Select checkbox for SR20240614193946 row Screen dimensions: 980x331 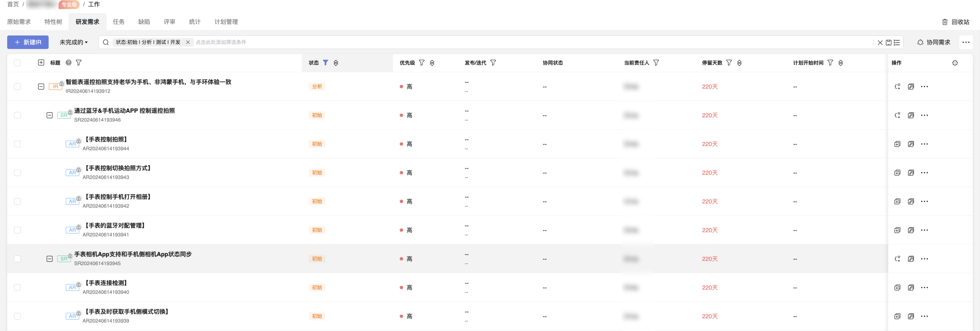point(17,115)
